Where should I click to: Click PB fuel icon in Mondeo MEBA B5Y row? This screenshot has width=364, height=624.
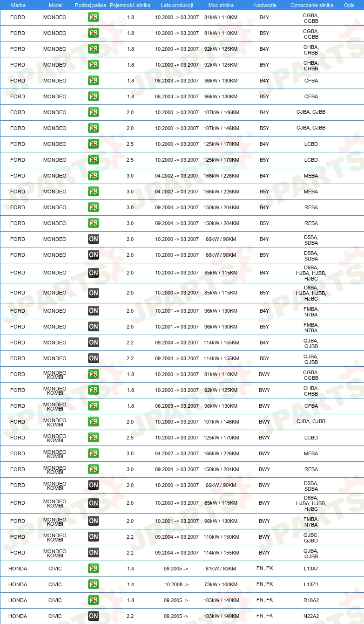[x=94, y=192]
